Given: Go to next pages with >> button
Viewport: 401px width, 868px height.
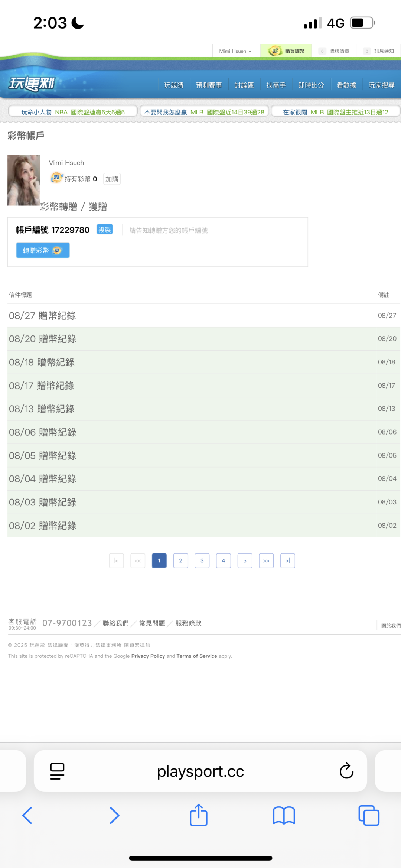Looking at the screenshot, I should 266,560.
